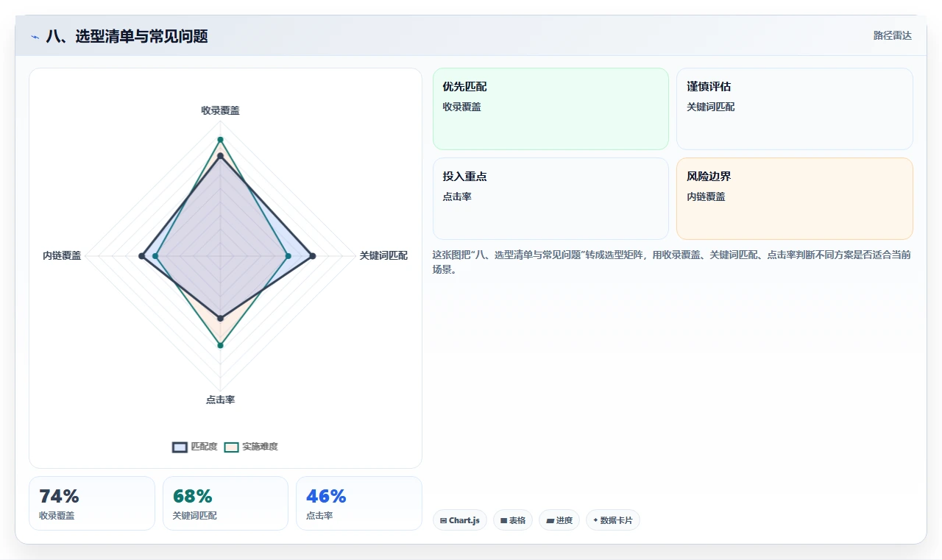Click the 点击率 text in 投入重点 card

(x=457, y=196)
